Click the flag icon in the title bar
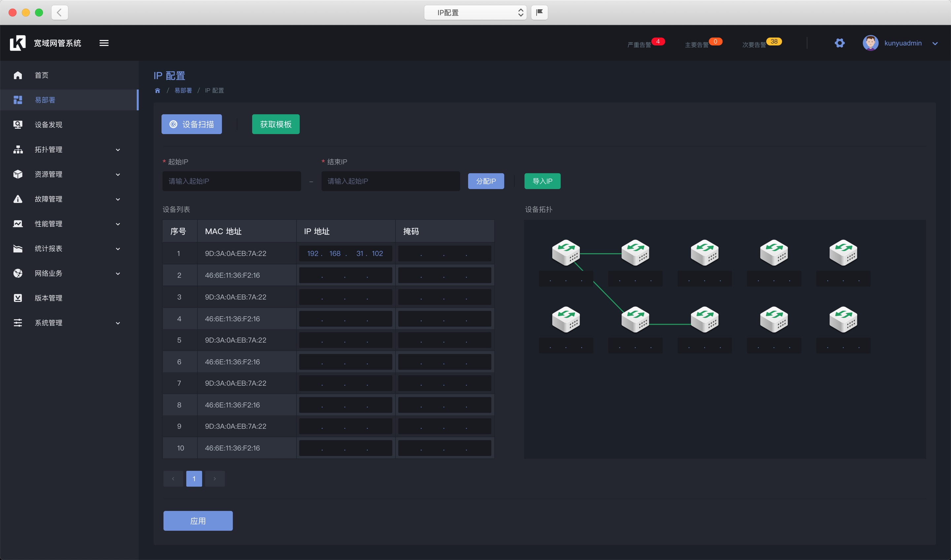Screen dimensions: 951x560 pyautogui.click(x=539, y=13)
